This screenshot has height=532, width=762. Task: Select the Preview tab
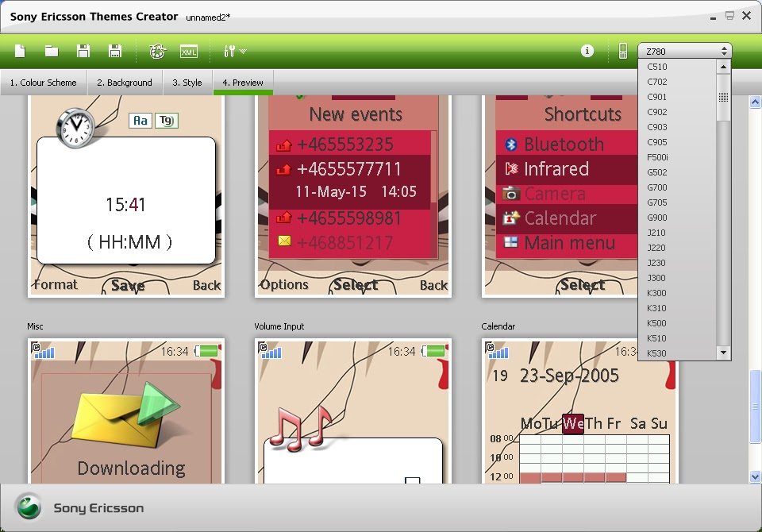243,83
